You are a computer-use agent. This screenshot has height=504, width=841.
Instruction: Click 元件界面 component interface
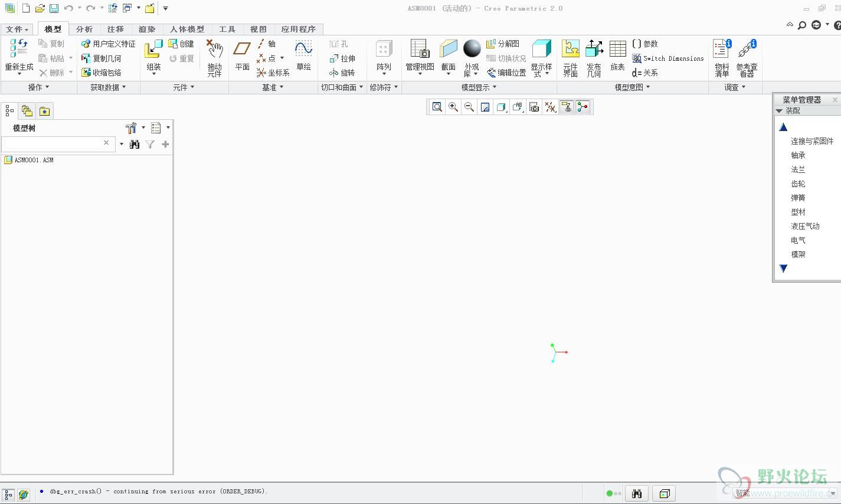pos(570,58)
